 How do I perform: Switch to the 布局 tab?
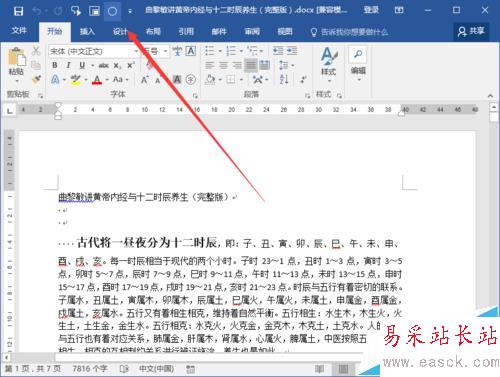click(153, 31)
